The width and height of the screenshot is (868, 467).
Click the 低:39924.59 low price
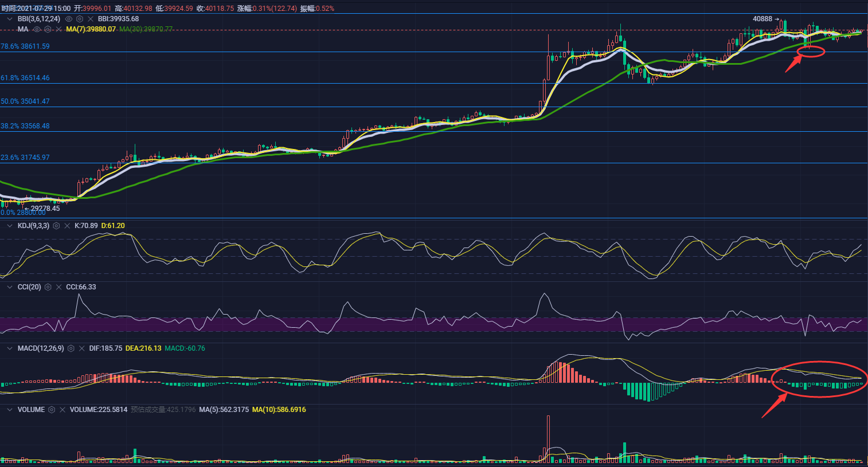(174, 9)
